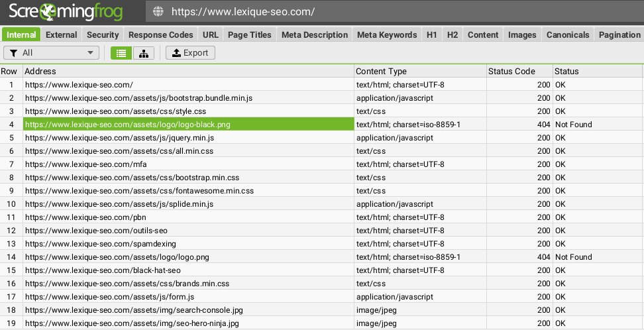
Task: Switch to the Security tab
Action: click(x=103, y=35)
